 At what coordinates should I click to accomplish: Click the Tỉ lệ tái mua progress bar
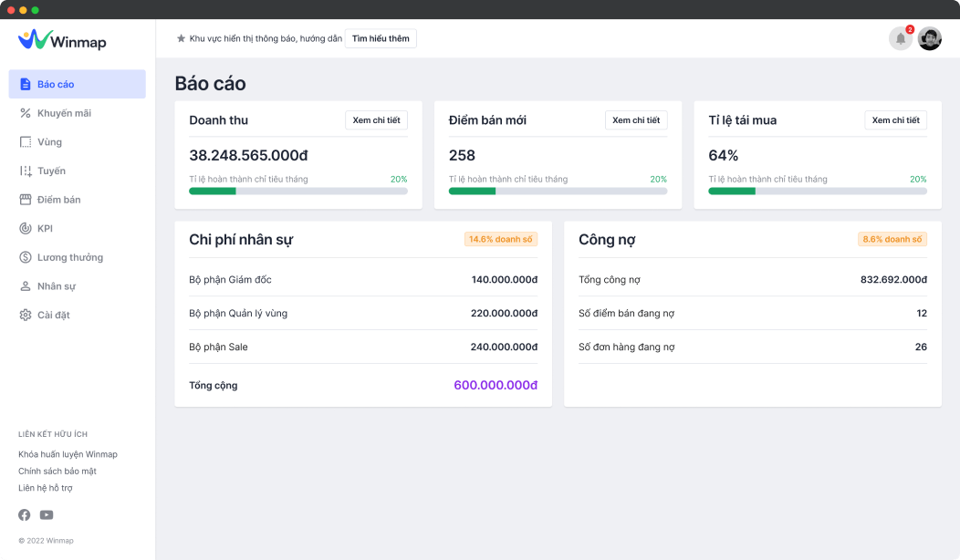pos(817,191)
